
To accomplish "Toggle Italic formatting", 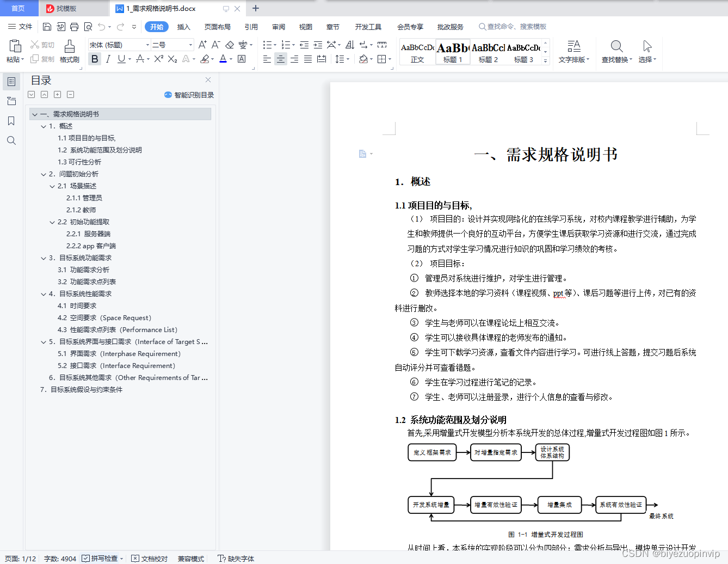I will point(108,59).
